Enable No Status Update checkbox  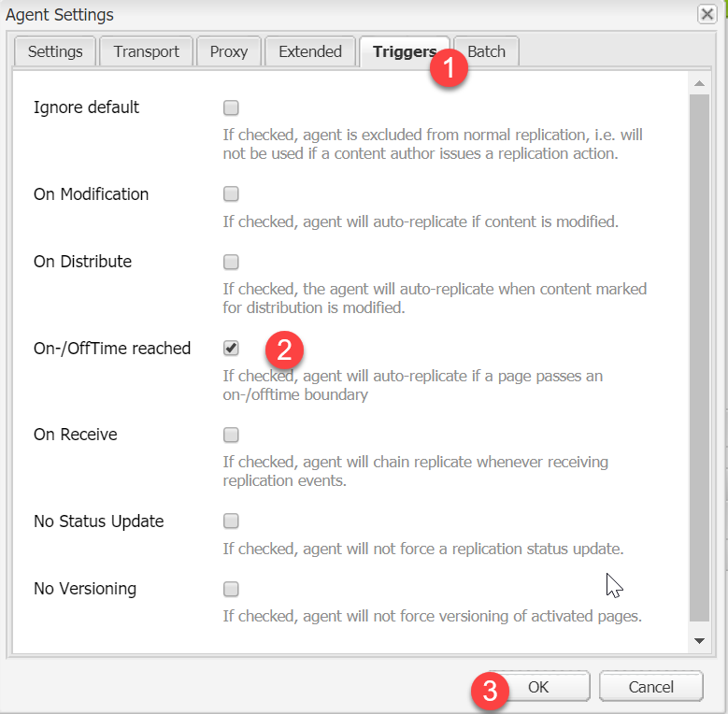click(x=231, y=521)
